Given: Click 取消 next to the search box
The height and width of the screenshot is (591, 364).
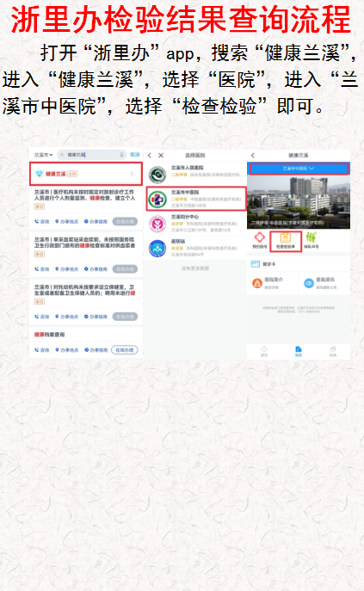Looking at the screenshot, I should click(x=135, y=155).
